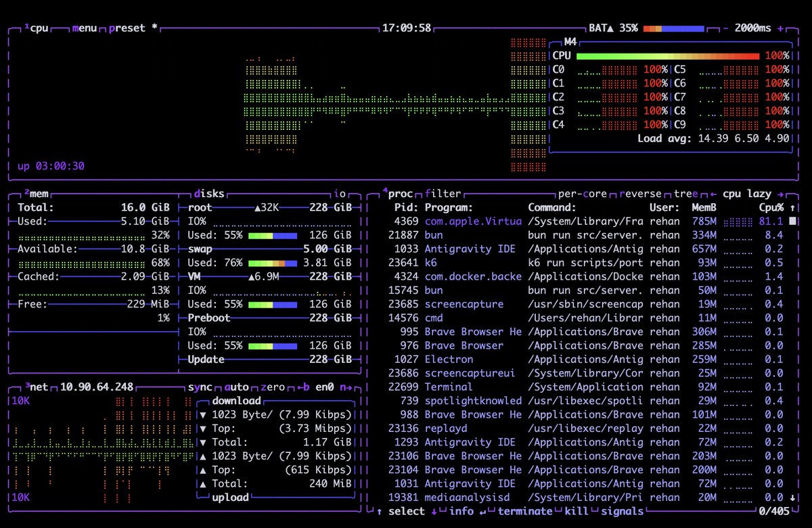Toggle disk io mode

point(340,194)
